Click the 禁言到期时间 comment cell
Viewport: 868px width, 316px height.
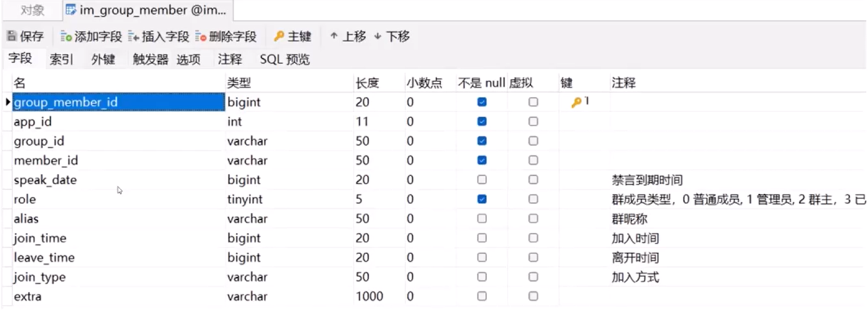[738, 180]
